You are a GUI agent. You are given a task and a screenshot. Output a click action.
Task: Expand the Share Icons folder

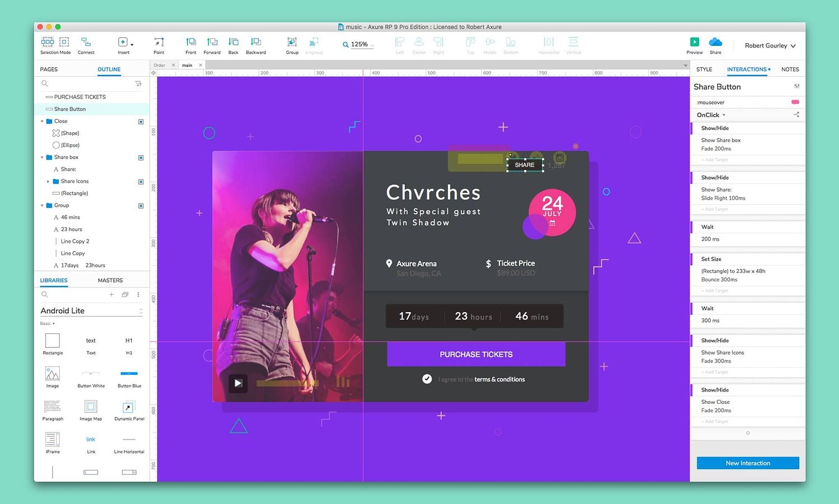[48, 181]
